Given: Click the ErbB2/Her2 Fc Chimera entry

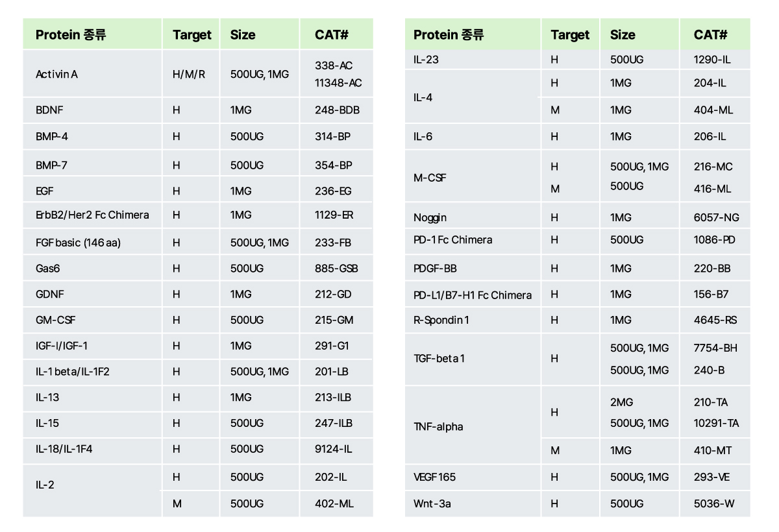Looking at the screenshot, I should click(x=92, y=215).
